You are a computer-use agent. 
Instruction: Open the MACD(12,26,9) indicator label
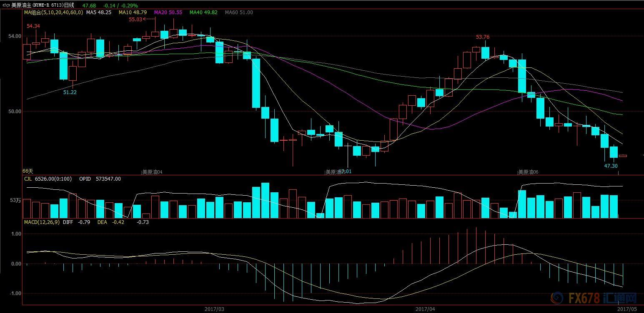click(x=42, y=222)
